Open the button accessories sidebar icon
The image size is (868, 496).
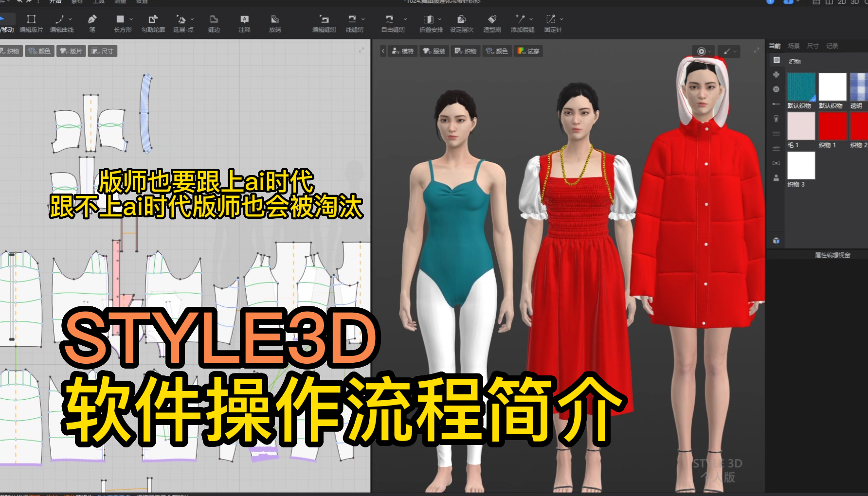tap(777, 89)
